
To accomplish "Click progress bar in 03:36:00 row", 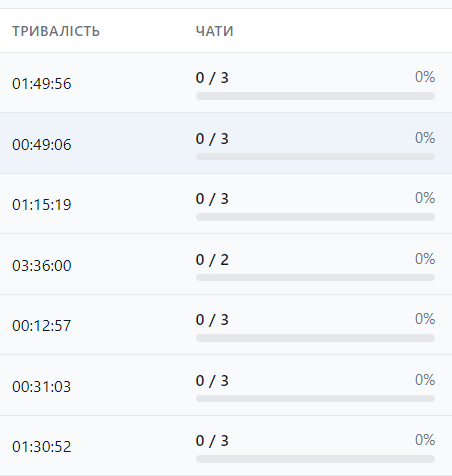I will [315, 277].
